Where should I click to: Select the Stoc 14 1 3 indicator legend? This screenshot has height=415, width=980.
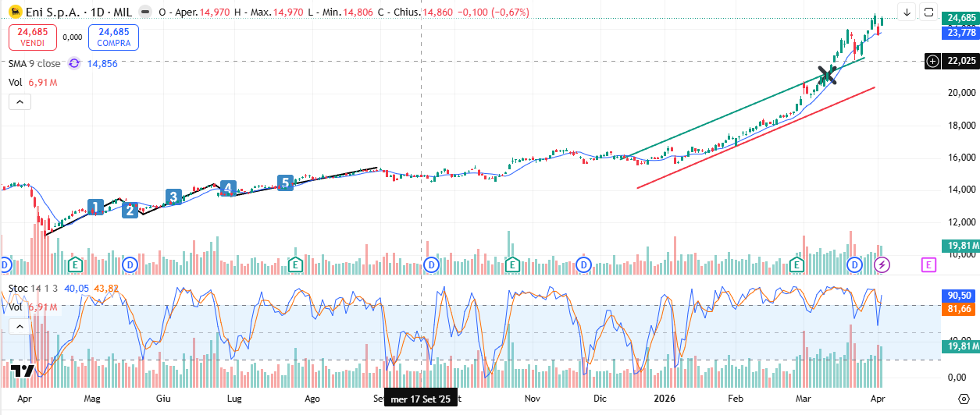pos(34,288)
